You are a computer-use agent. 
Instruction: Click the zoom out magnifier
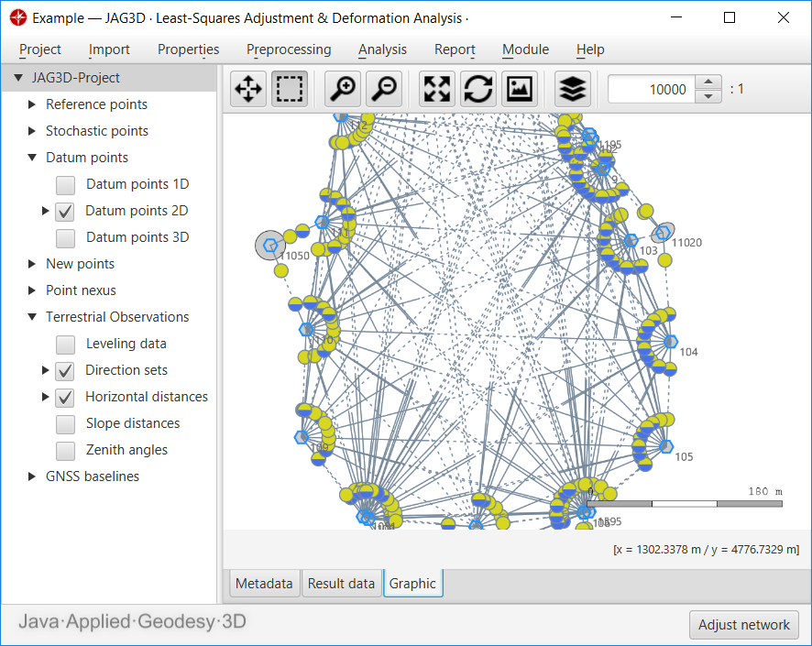pyautogui.click(x=384, y=89)
